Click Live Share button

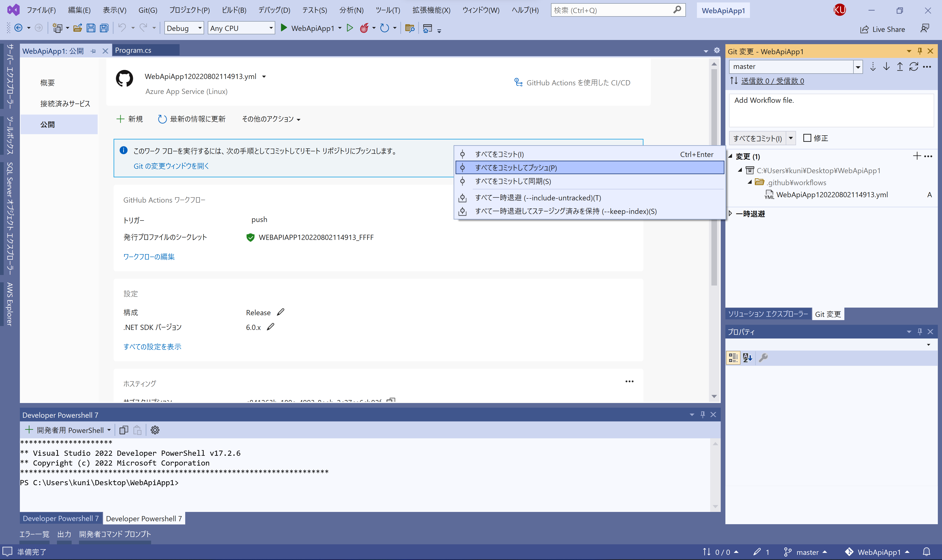(882, 29)
